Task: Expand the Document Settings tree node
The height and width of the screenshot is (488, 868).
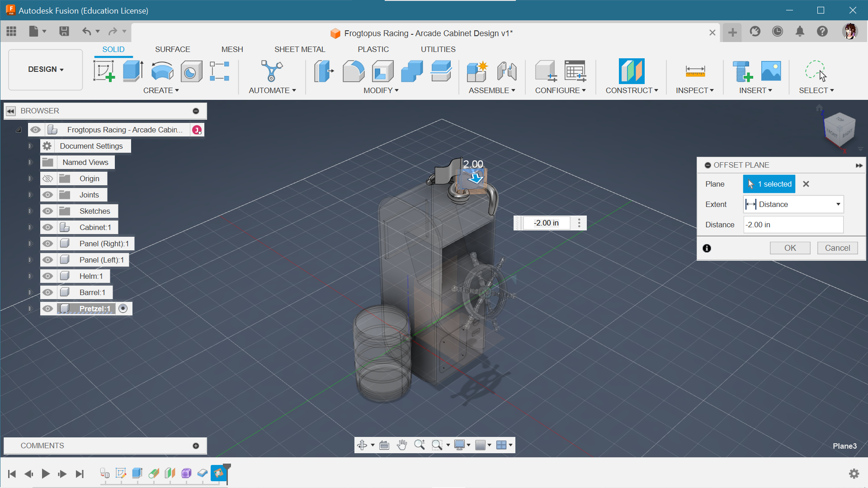Action: click(x=30, y=146)
